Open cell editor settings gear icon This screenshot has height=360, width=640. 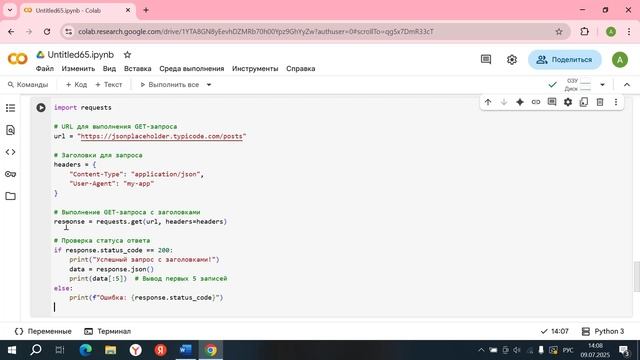click(568, 102)
